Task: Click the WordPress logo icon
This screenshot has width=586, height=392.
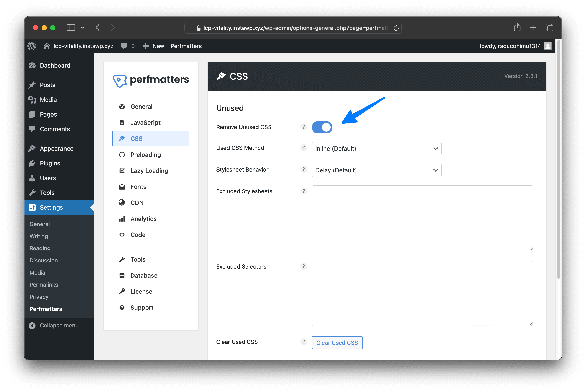Action: 32,46
